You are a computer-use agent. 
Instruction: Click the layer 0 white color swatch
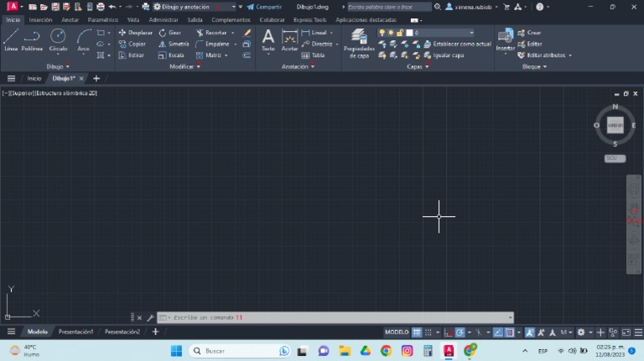coord(409,33)
